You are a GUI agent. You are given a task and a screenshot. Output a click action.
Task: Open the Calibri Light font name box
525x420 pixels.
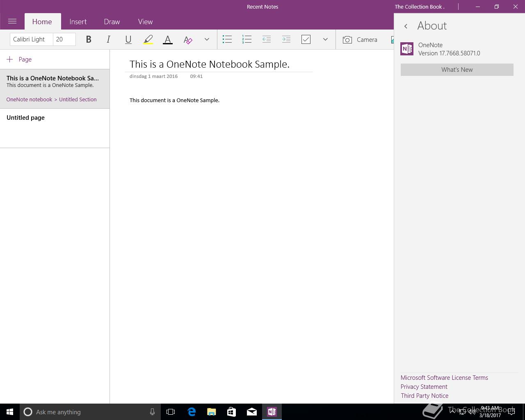31,39
